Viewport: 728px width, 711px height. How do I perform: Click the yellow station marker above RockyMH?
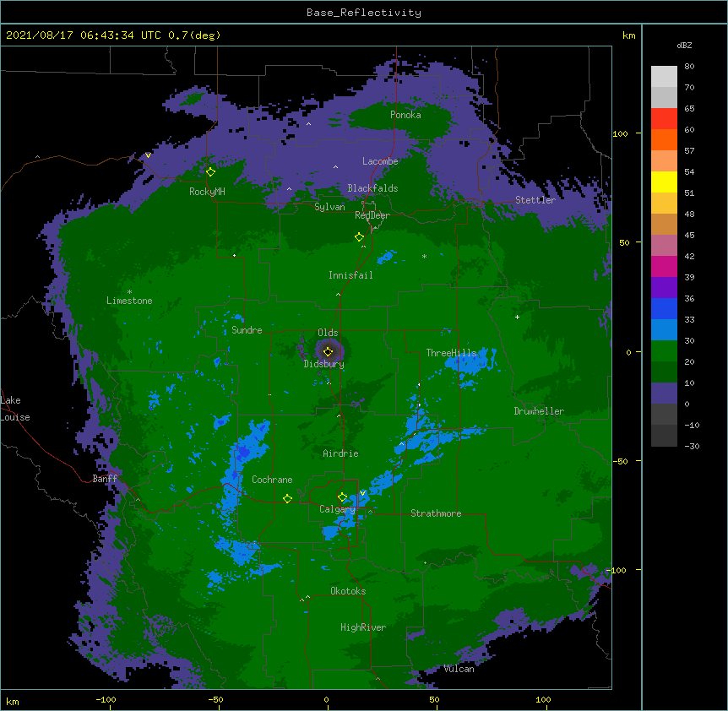point(210,172)
